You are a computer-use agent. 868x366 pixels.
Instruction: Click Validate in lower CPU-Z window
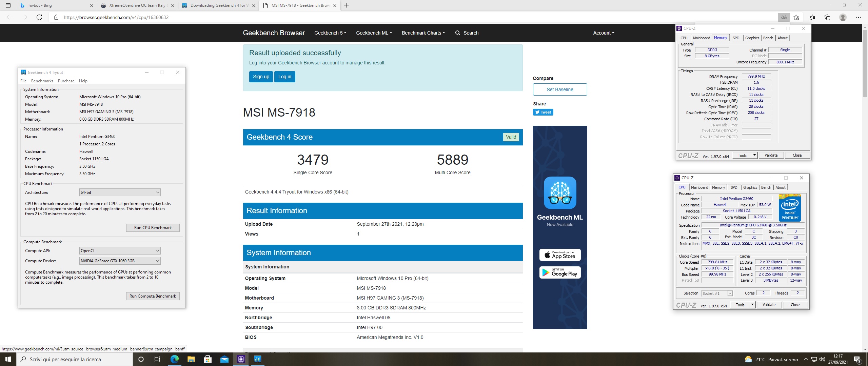point(769,305)
